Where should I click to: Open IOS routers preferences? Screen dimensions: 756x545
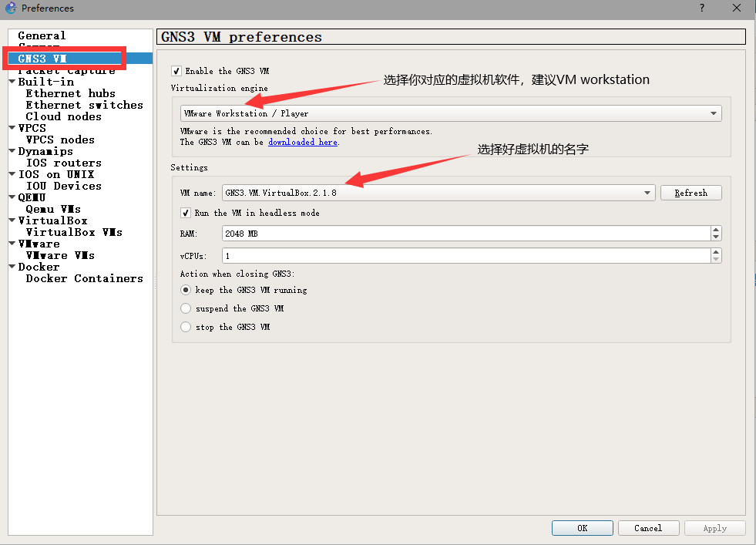pyautogui.click(x=64, y=163)
